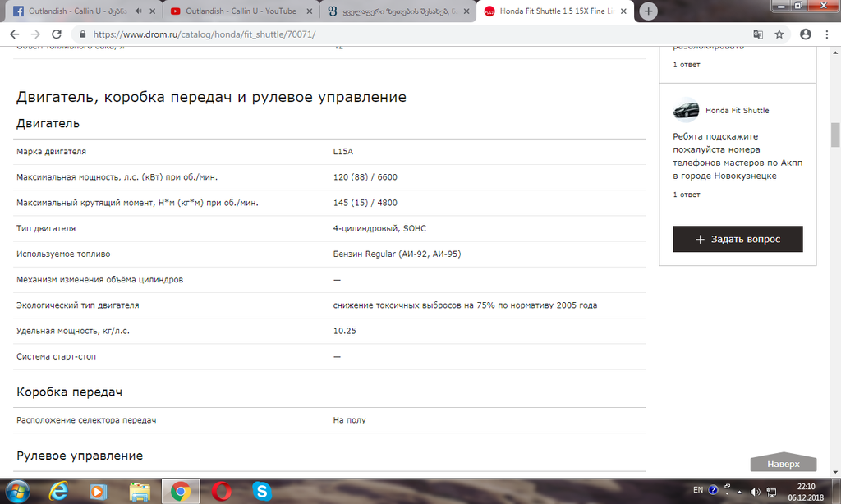The image size is (841, 504).
Task: Jump to top with Наверх button
Action: (x=783, y=462)
